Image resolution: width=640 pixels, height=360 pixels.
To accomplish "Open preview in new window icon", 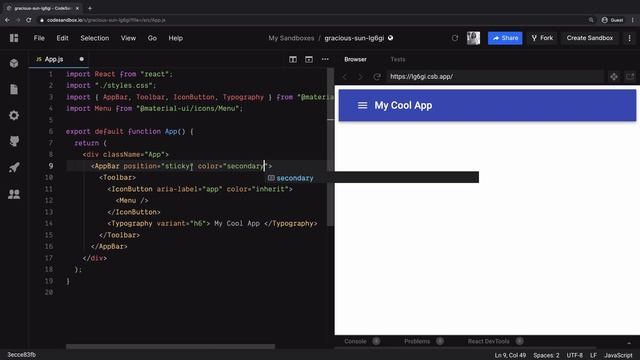I will click(630, 77).
